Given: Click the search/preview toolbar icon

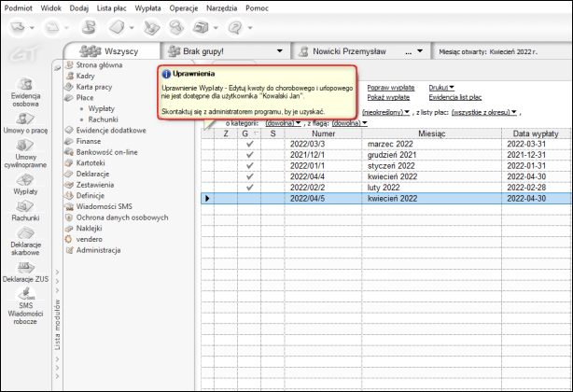Looking at the screenshot, I should [176, 27].
